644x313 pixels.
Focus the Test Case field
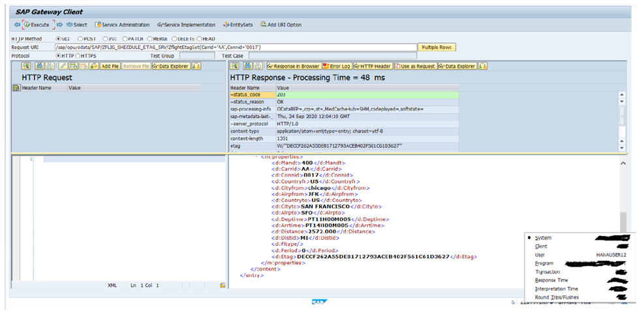pyautogui.click(x=332, y=56)
